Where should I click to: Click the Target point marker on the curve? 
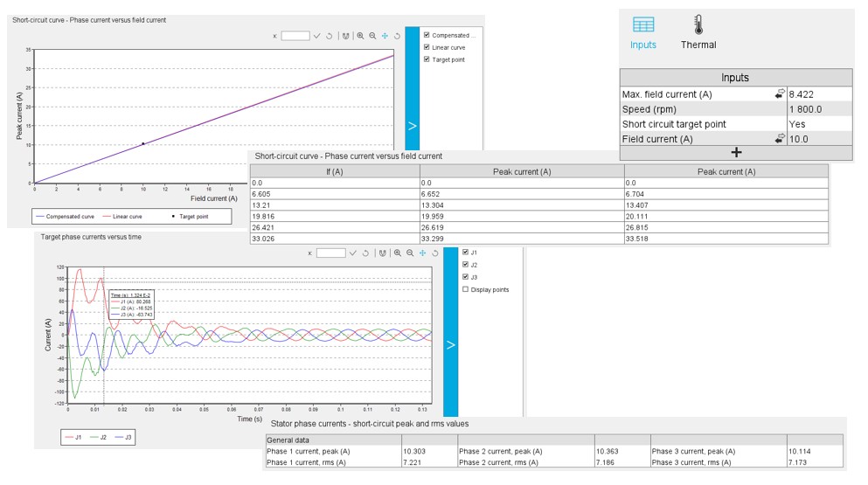[x=143, y=143]
